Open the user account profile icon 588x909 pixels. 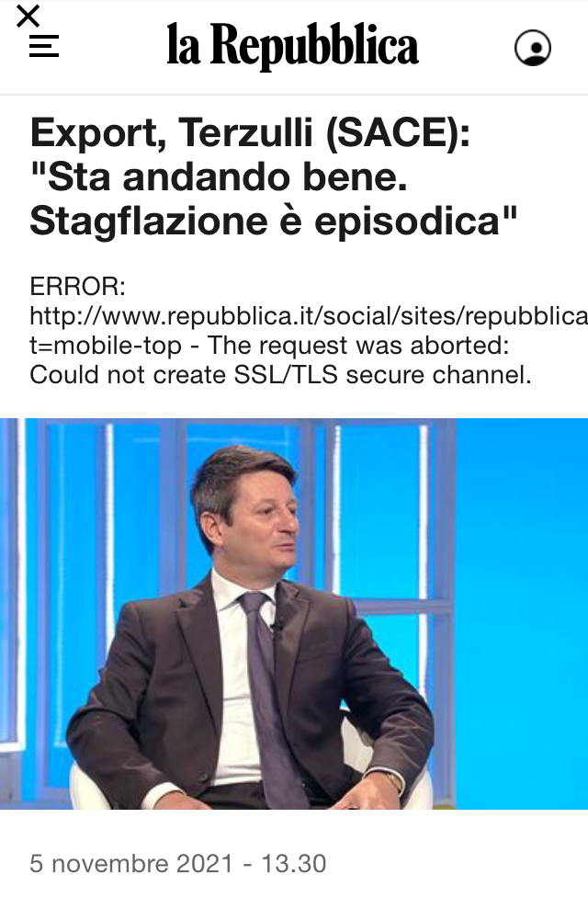point(532,48)
